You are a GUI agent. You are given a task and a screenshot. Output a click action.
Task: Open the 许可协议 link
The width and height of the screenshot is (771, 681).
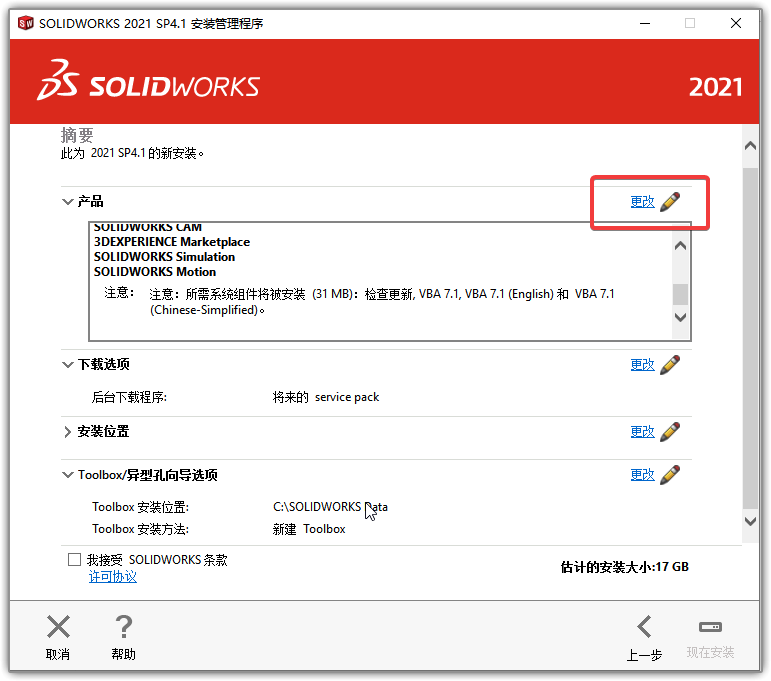[113, 577]
